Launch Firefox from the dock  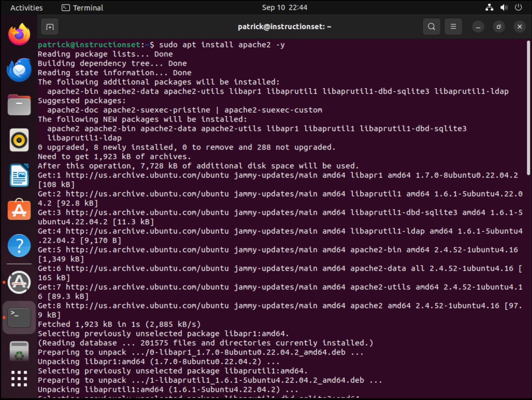point(19,35)
